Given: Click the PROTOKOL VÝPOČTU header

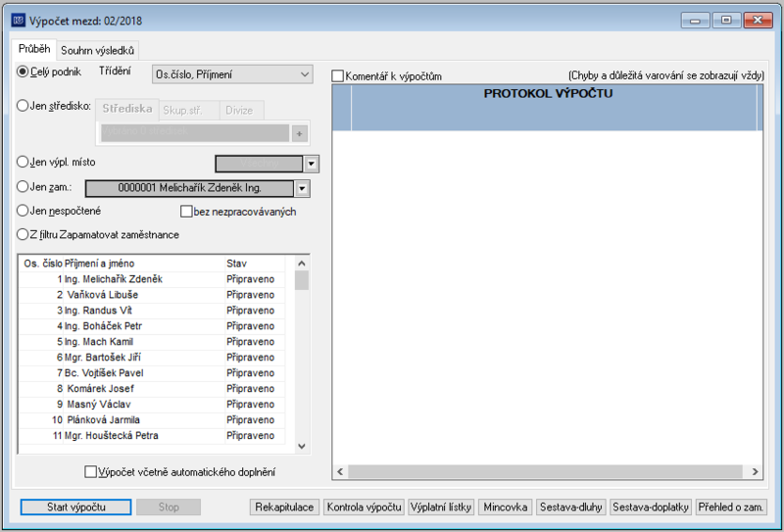Looking at the screenshot, I should pyautogui.click(x=548, y=93).
